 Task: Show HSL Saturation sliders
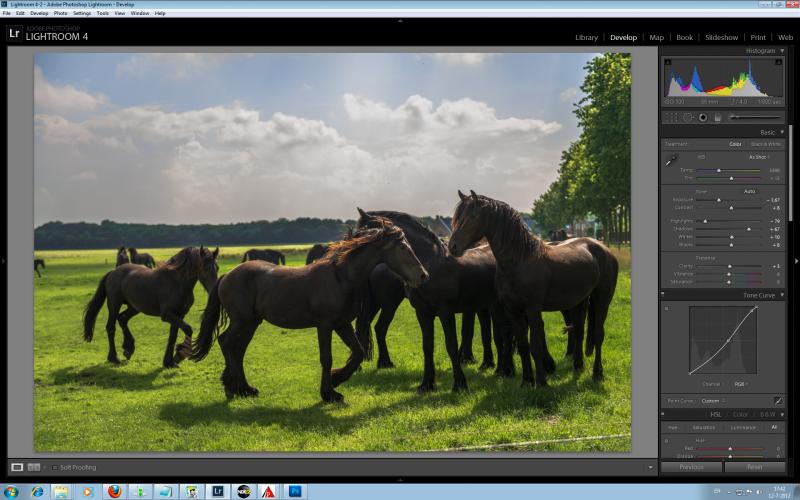(x=704, y=427)
